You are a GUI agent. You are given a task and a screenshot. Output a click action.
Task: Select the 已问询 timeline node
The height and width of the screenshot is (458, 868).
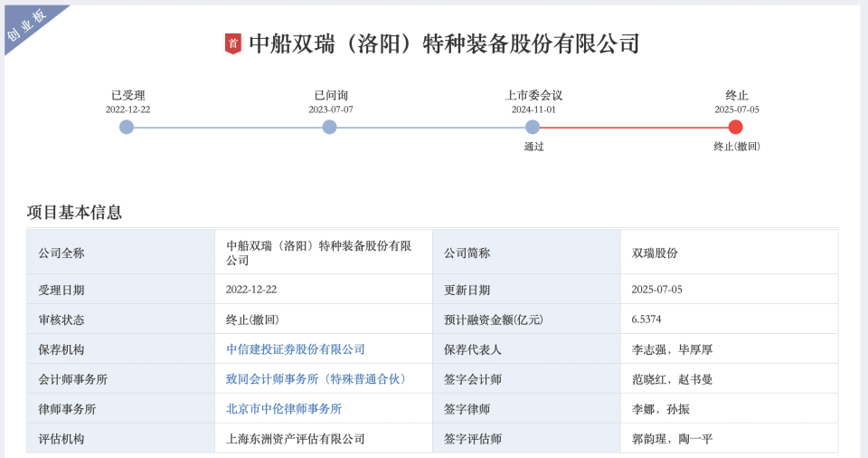tap(330, 128)
